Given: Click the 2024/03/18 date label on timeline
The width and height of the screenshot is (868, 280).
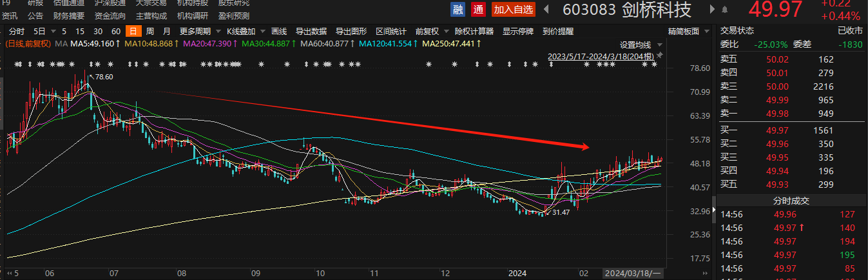Looking at the screenshot, I should pyautogui.click(x=632, y=274).
